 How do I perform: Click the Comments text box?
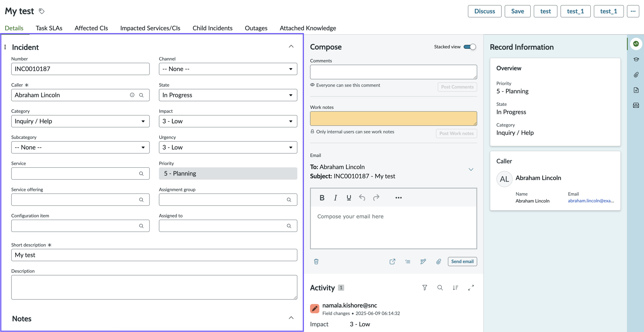394,72
